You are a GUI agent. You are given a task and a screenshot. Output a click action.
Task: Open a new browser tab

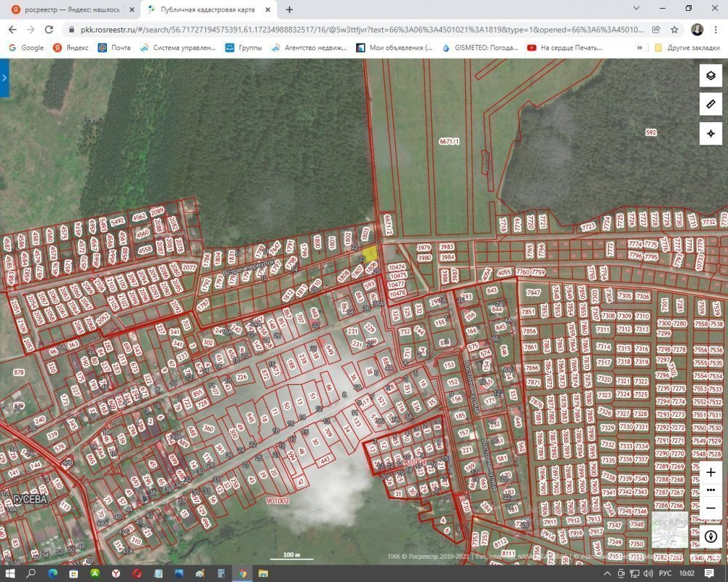click(290, 9)
